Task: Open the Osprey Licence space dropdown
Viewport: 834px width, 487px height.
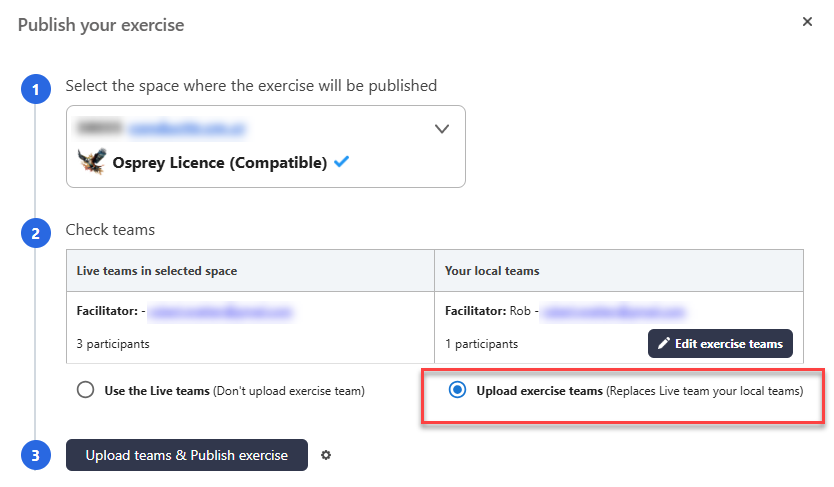Action: (265, 146)
